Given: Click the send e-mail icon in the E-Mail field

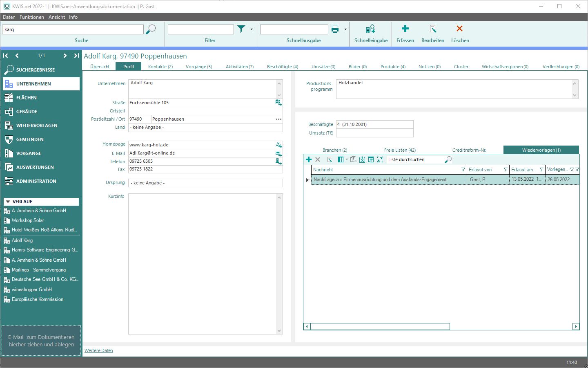Looking at the screenshot, I should [x=278, y=153].
